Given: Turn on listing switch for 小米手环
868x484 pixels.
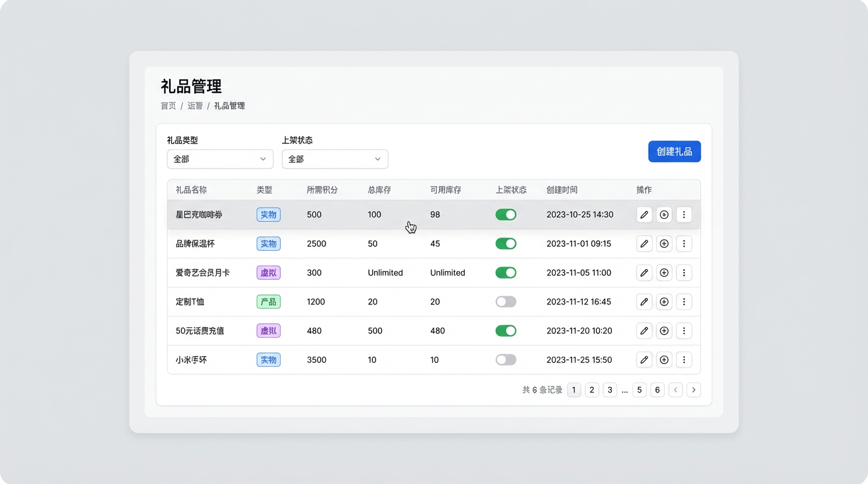Looking at the screenshot, I should pyautogui.click(x=506, y=360).
